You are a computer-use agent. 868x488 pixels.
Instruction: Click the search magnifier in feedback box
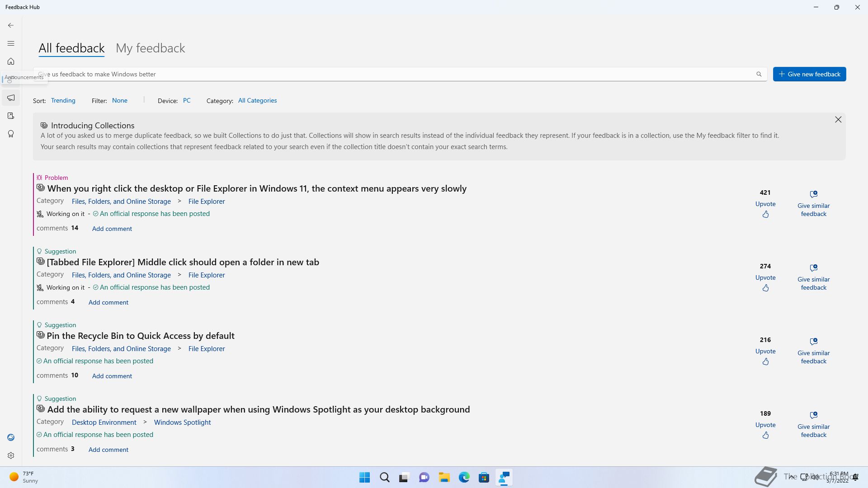click(x=759, y=74)
